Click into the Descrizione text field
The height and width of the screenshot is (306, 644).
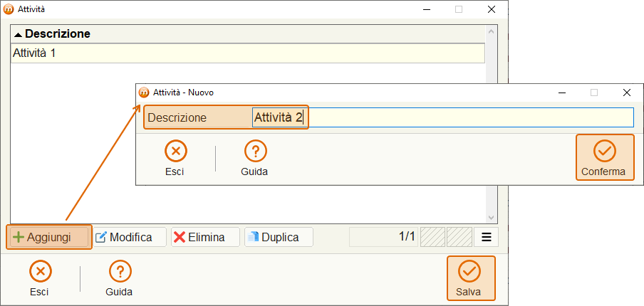[443, 117]
